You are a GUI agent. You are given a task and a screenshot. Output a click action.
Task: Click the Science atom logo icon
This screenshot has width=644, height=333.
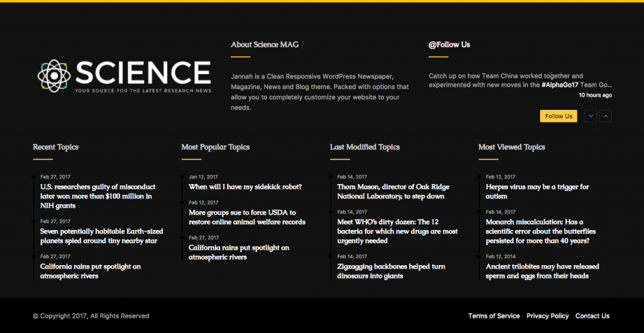[x=53, y=75]
